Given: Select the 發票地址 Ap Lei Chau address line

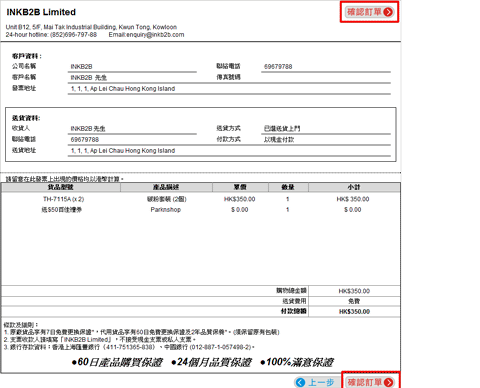Looking at the screenshot, I should (x=229, y=89).
